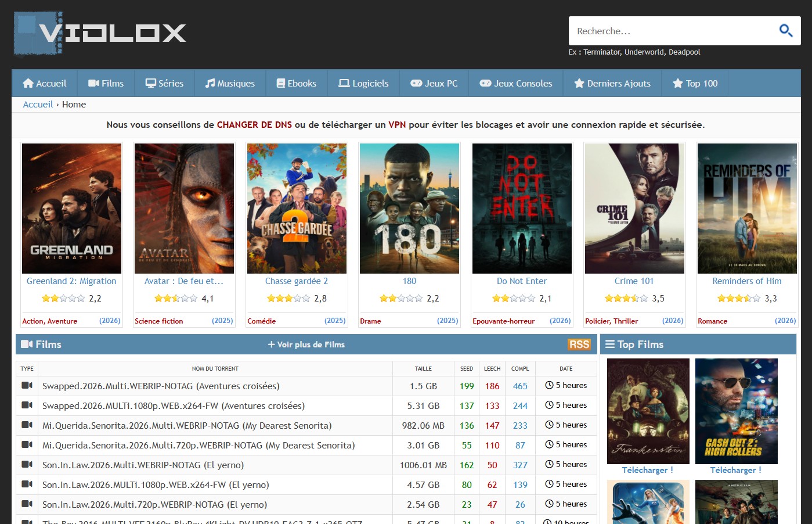Open the Top 100 menu item
Viewport: 812px width, 524px height.
(x=695, y=83)
